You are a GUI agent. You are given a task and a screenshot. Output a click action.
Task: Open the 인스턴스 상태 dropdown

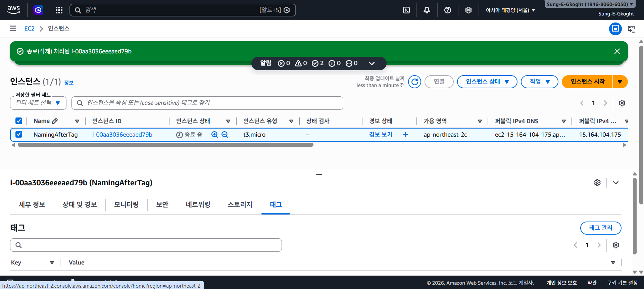487,82
